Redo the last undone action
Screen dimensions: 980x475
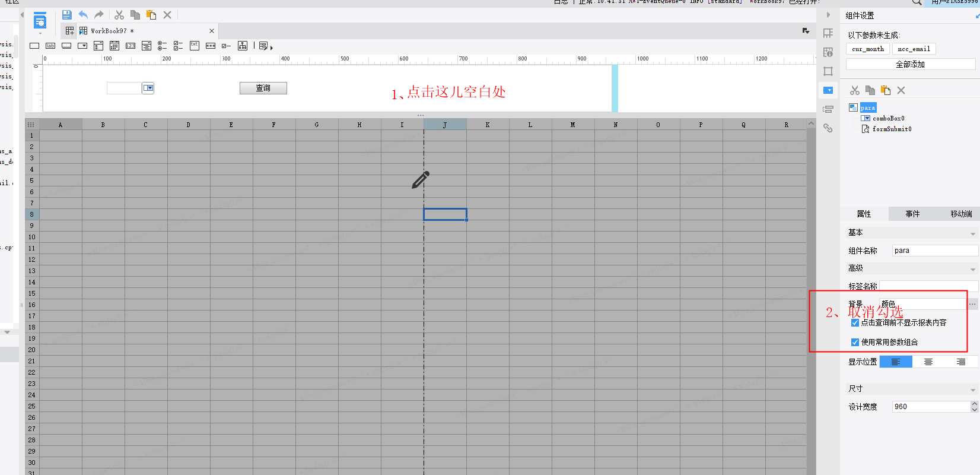pyautogui.click(x=99, y=15)
